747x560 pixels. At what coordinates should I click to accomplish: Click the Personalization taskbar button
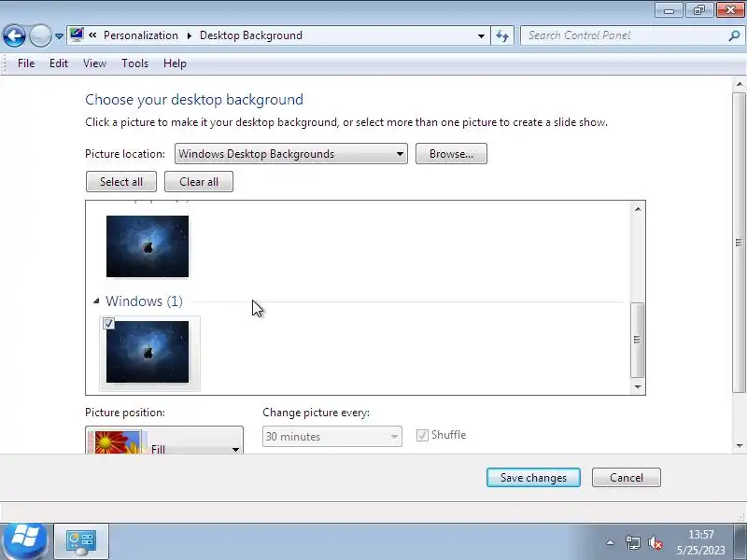[x=81, y=541]
